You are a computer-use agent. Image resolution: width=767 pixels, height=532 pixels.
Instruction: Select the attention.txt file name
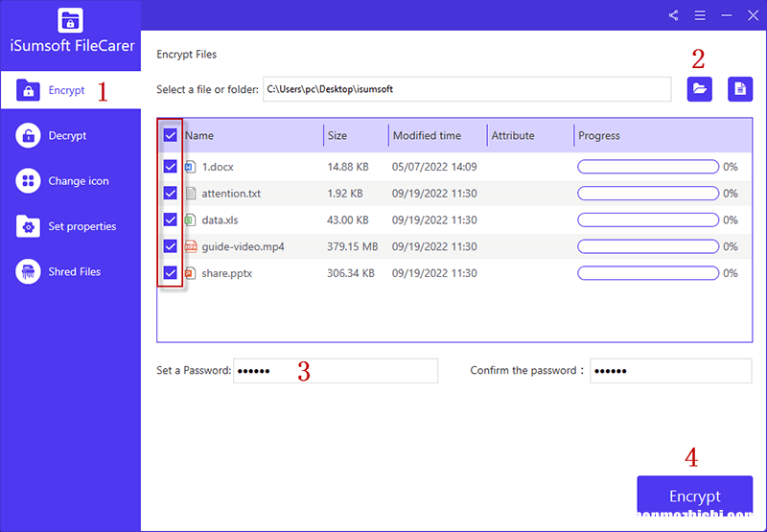pos(231,193)
